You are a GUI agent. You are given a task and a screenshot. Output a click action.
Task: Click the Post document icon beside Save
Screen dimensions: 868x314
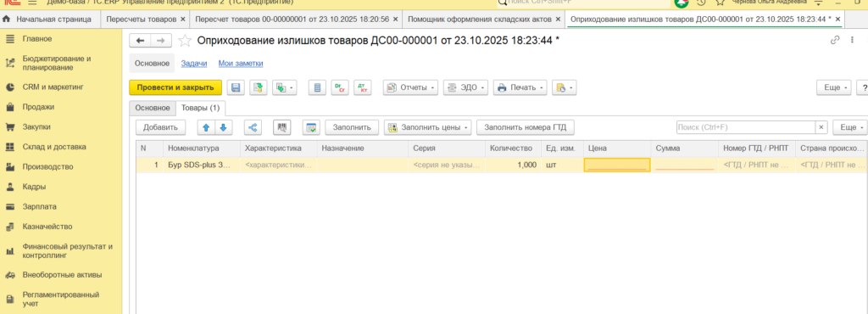click(258, 87)
